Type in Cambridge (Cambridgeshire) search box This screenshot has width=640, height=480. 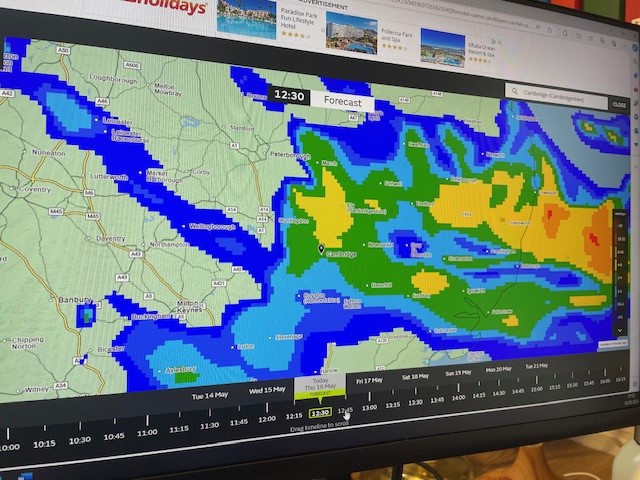click(x=562, y=94)
